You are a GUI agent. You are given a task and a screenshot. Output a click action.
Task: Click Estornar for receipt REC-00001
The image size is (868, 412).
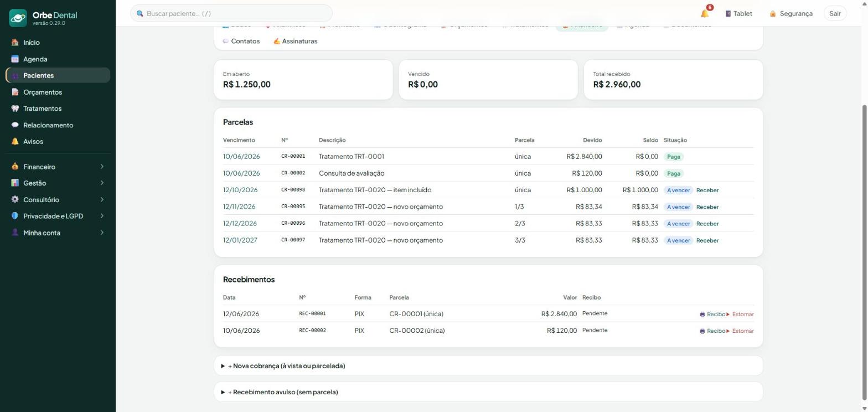pyautogui.click(x=740, y=314)
